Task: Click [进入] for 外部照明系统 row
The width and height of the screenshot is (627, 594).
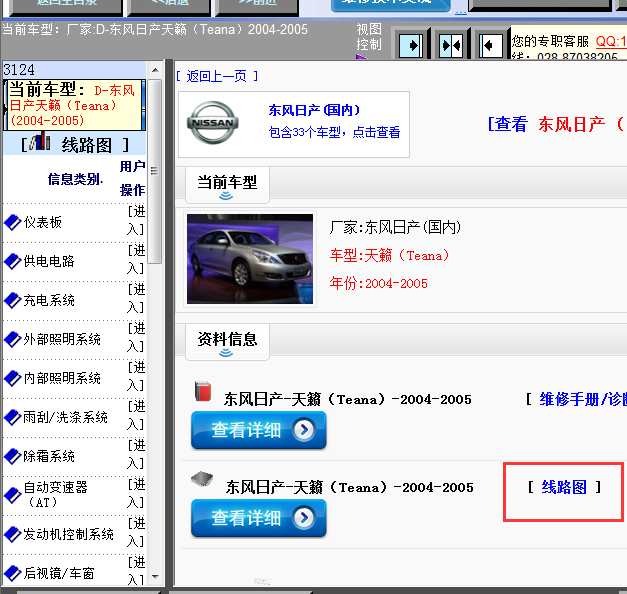Action: [136, 337]
